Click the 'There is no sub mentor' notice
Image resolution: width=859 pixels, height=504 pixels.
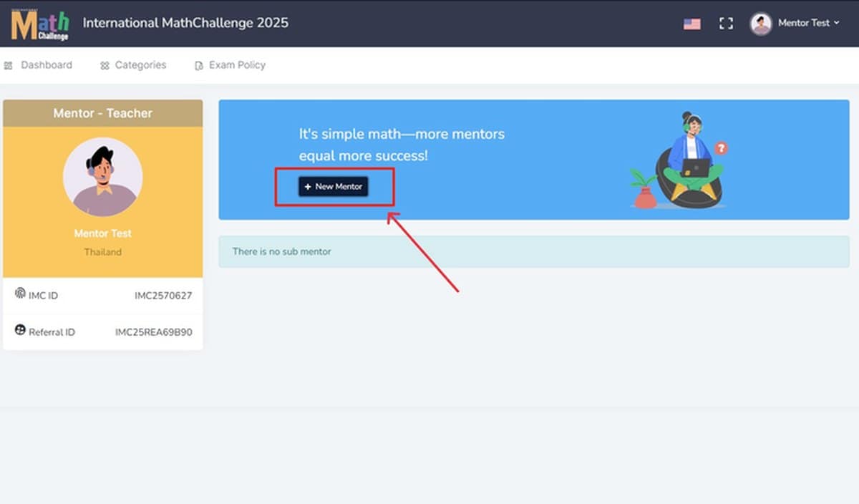(x=534, y=252)
